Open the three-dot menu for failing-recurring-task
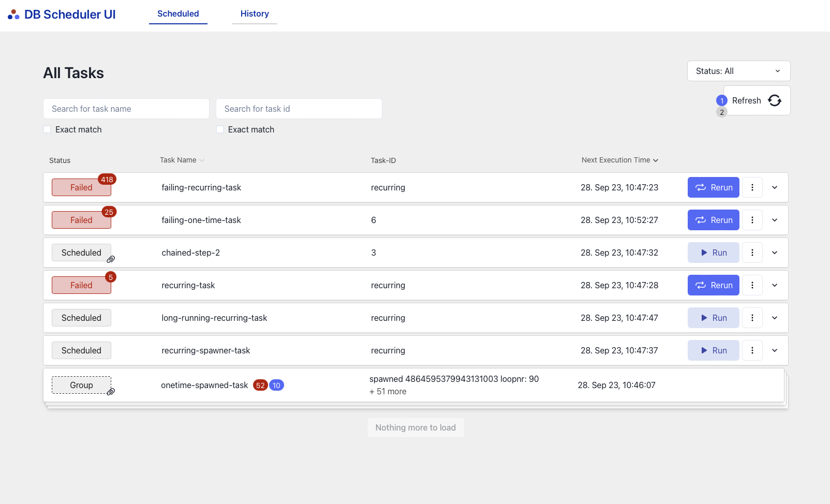 pyautogui.click(x=752, y=187)
